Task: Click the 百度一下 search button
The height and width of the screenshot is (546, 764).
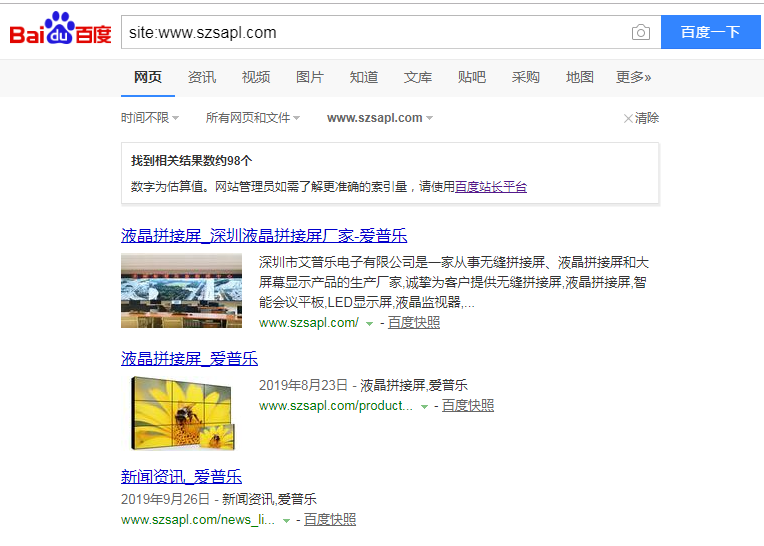Action: tap(710, 32)
